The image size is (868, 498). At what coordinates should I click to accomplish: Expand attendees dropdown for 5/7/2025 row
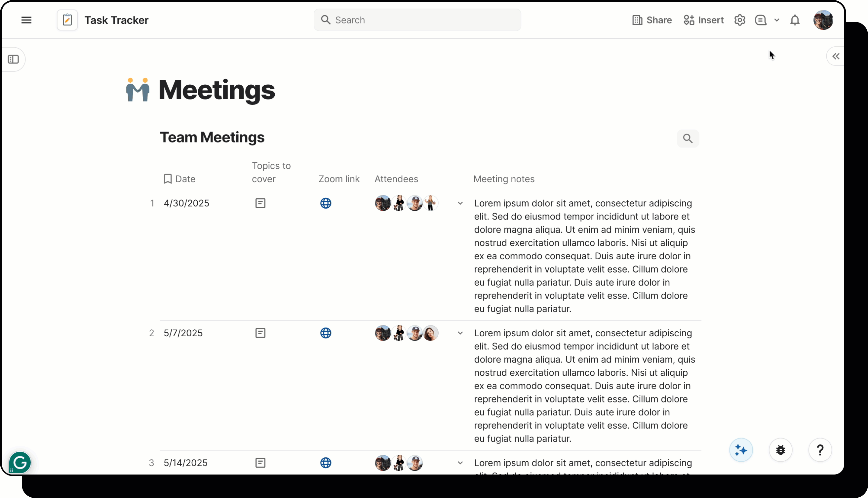(x=460, y=333)
